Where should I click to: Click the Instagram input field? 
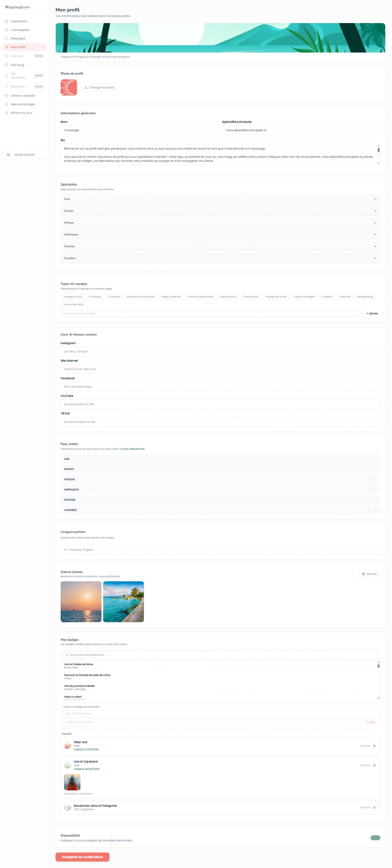(x=220, y=352)
